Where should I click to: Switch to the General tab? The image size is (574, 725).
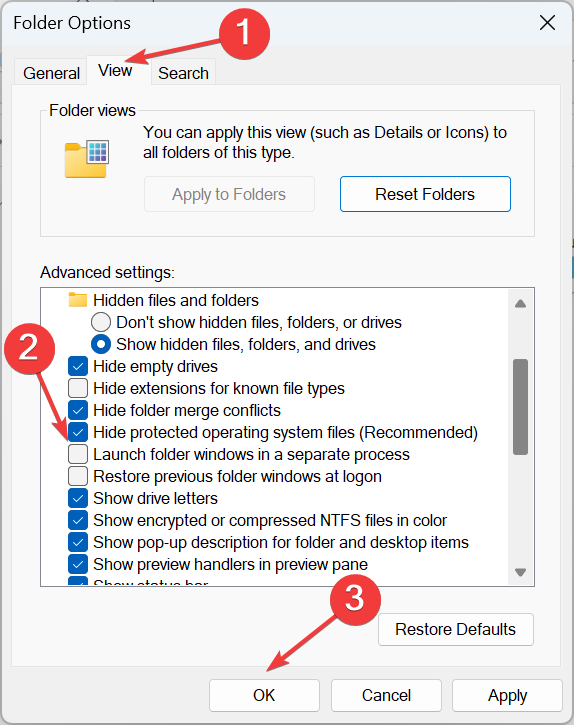click(x=51, y=73)
